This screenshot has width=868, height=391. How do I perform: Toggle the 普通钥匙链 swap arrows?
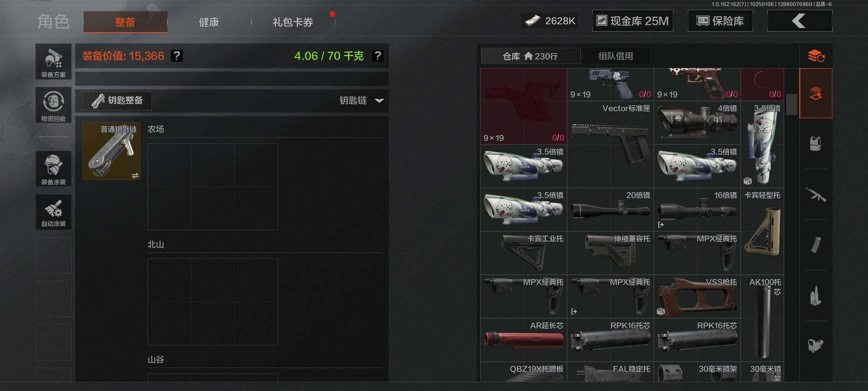point(135,176)
